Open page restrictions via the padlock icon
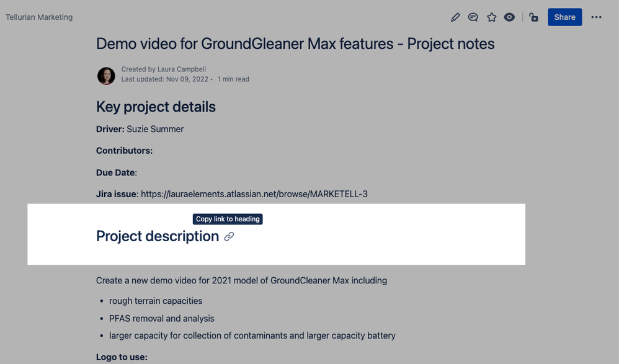 click(x=534, y=17)
